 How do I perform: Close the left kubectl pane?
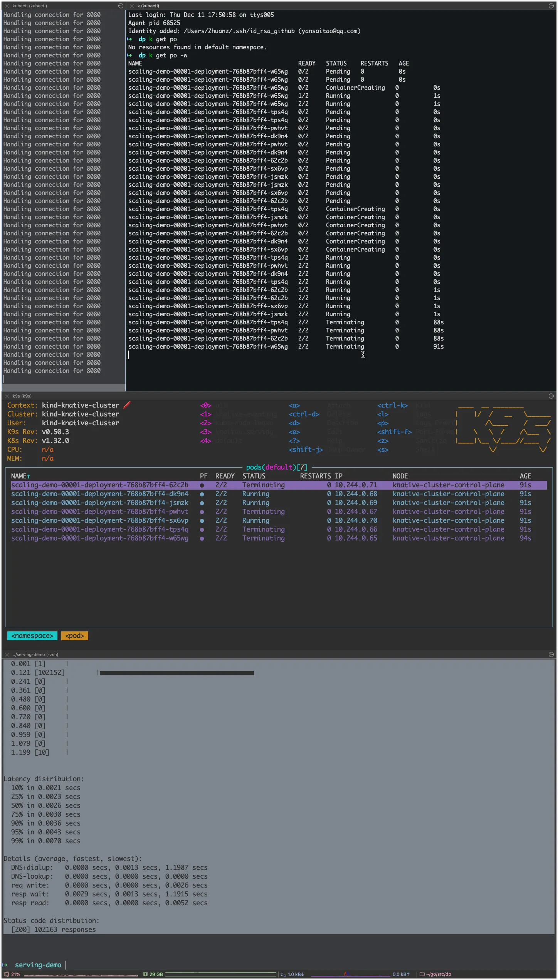coord(7,6)
